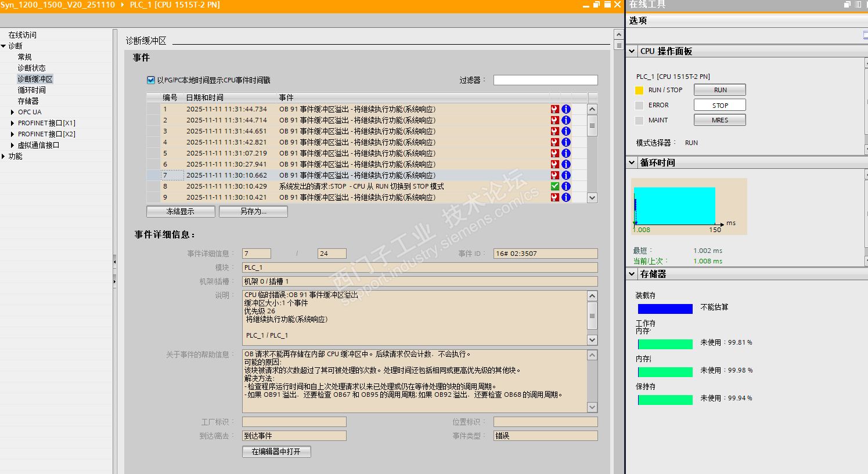Screen dimensions: 868x474
Task: Expand the 虚拟通信接口 tree node
Action: click(12, 145)
